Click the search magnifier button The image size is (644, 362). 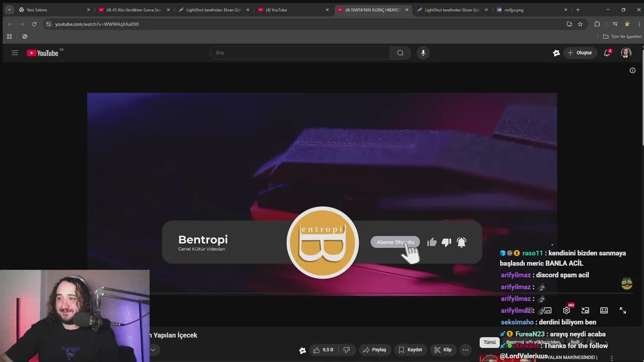(x=400, y=53)
